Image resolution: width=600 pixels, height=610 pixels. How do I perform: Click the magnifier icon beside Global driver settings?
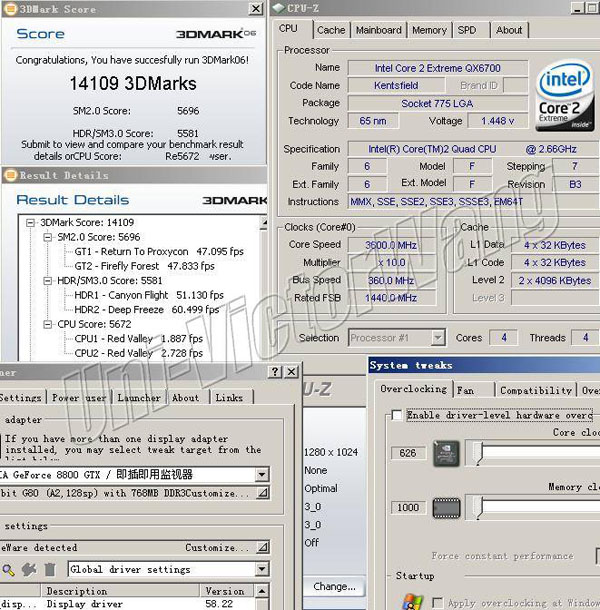point(8,570)
